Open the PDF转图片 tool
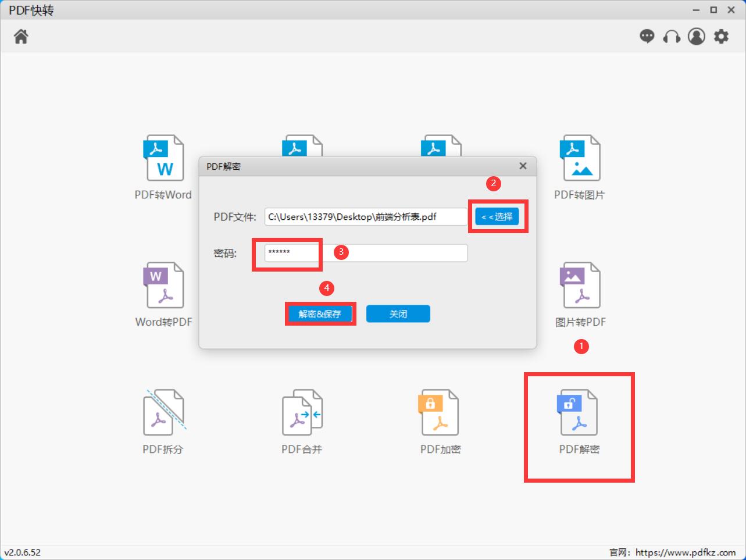Image resolution: width=746 pixels, height=560 pixels. click(x=579, y=166)
